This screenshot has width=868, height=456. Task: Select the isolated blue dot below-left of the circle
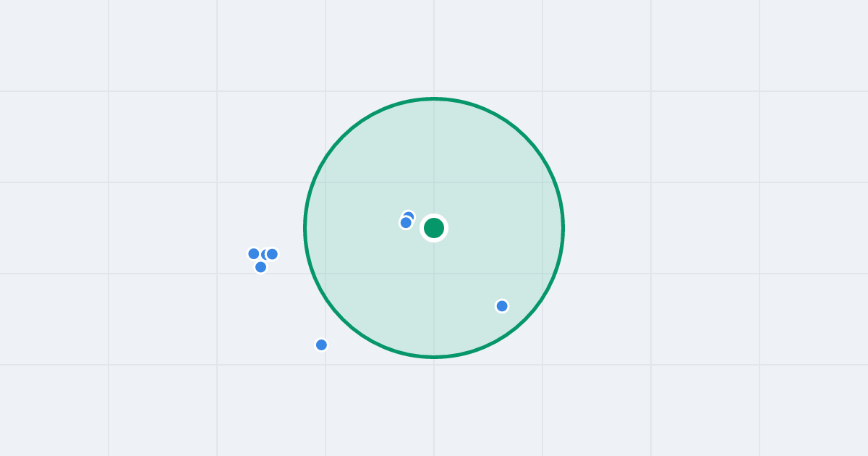[x=322, y=345]
